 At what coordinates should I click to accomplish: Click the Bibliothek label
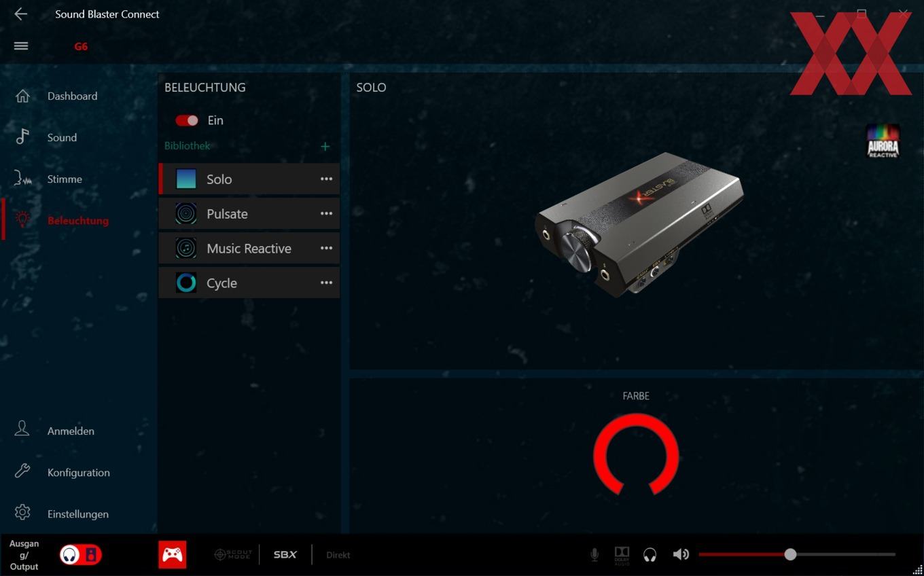click(x=187, y=145)
